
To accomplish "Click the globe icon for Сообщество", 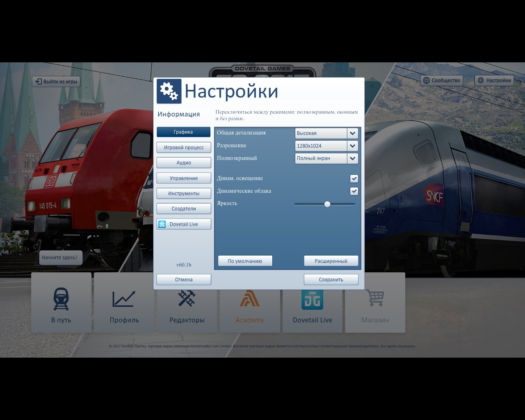I will pyautogui.click(x=427, y=80).
